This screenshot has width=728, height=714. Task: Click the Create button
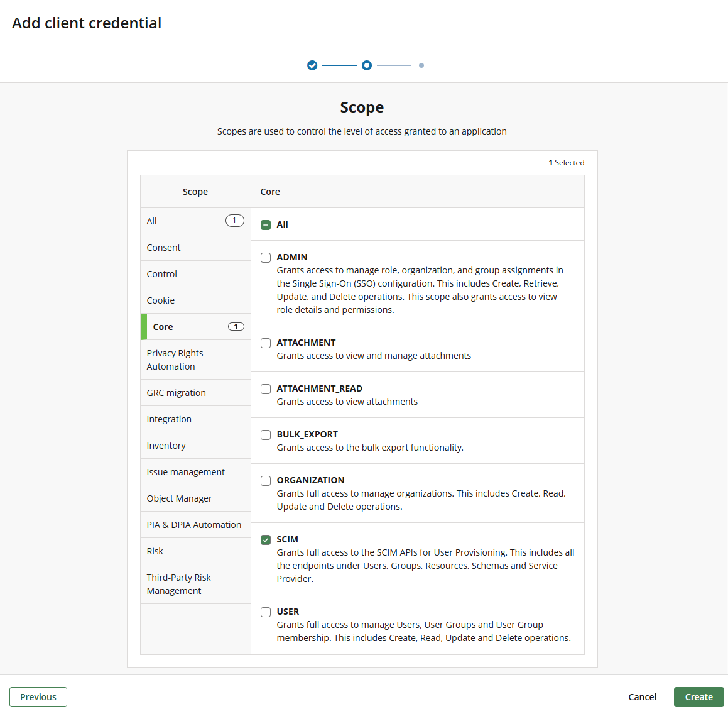click(698, 697)
